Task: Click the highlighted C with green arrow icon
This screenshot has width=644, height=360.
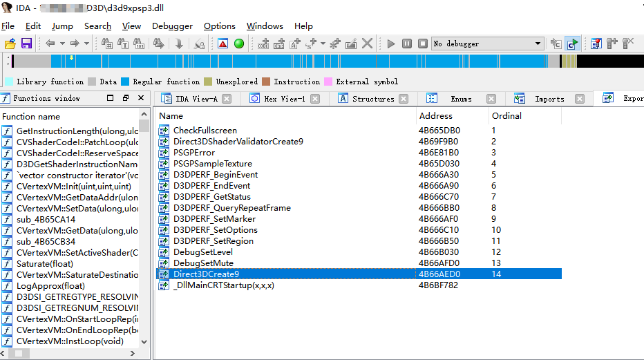Action: coord(572,44)
